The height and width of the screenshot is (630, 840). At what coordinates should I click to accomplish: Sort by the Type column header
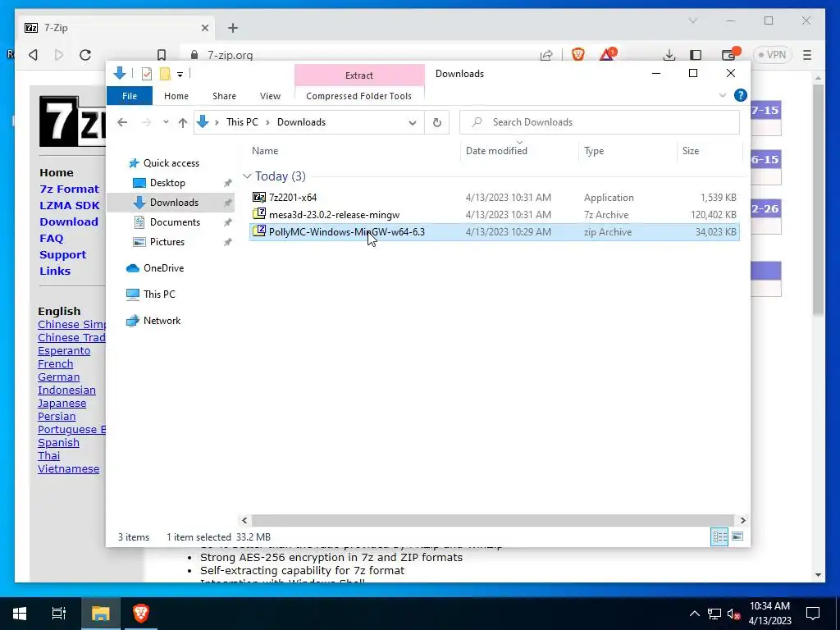[x=594, y=151]
